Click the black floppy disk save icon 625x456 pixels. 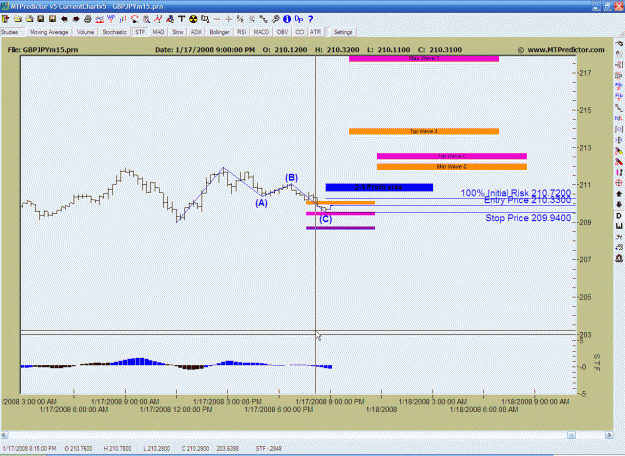tap(41, 19)
